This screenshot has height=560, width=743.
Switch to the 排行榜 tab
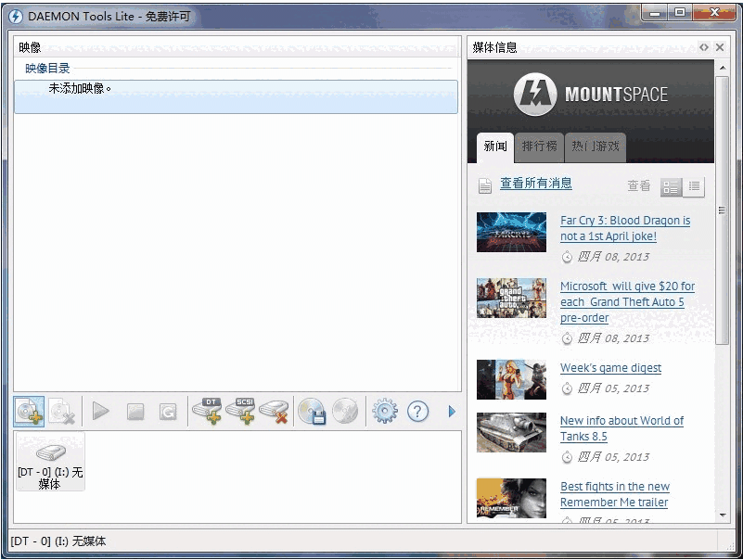(x=539, y=146)
